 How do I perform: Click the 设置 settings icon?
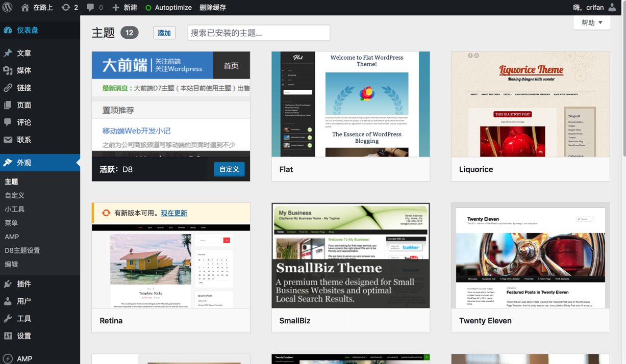(x=8, y=336)
